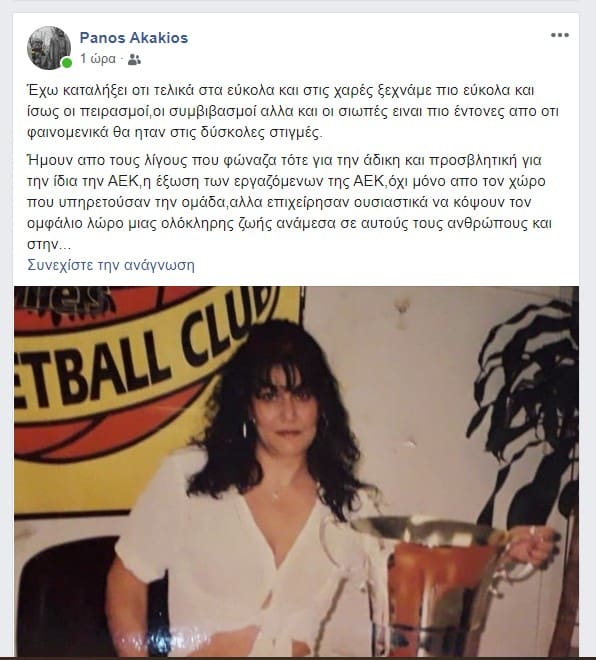Click the text 'δύσκολες στιγμές' in post

click(260, 132)
